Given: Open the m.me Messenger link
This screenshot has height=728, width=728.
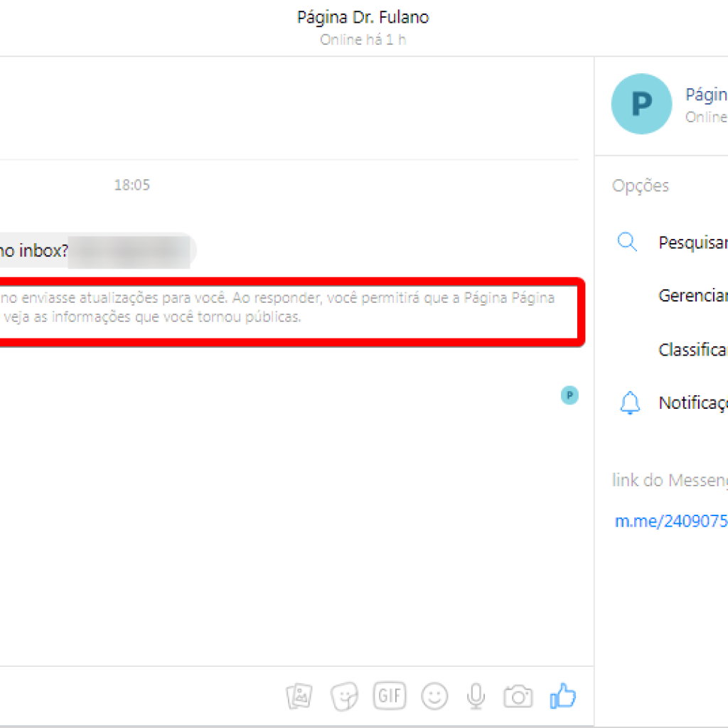Looking at the screenshot, I should [671, 521].
